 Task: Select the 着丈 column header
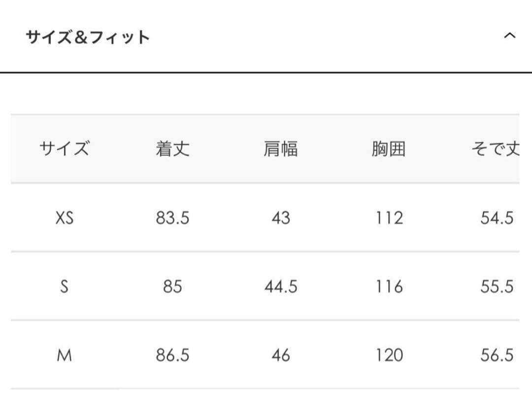[x=172, y=148]
